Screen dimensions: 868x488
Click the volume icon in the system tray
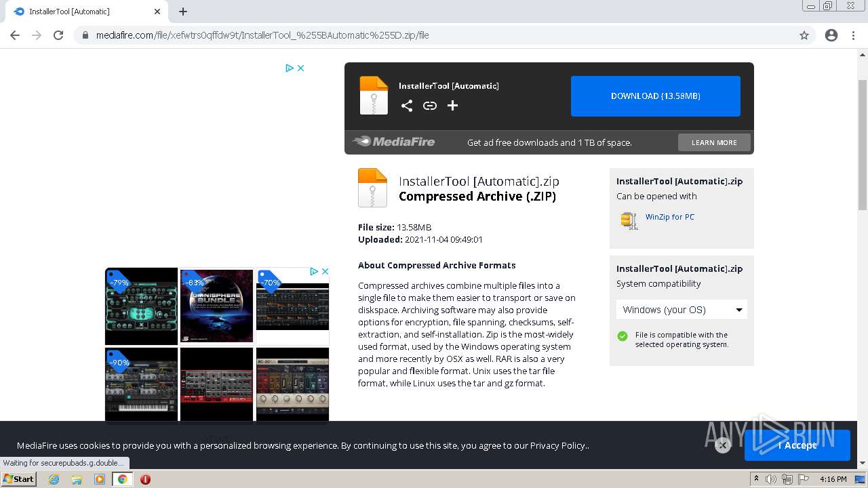[x=771, y=479]
